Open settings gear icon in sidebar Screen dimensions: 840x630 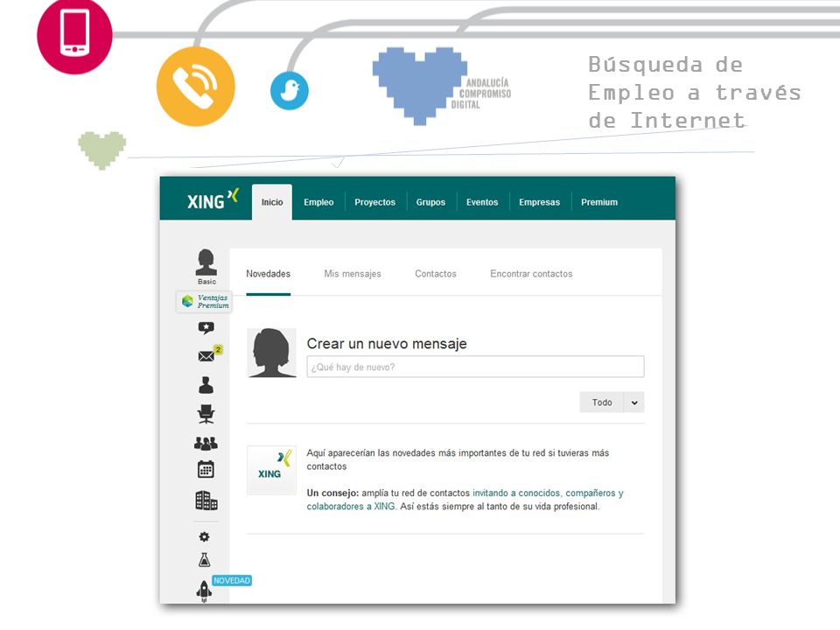[x=204, y=536]
